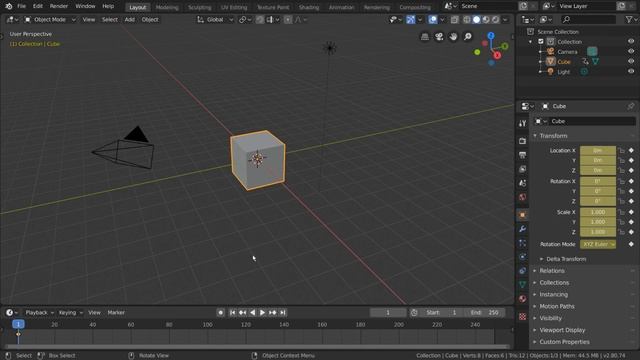Switch to perspective/orthographic grid icon
The height and width of the screenshot is (360, 640).
[425, 37]
